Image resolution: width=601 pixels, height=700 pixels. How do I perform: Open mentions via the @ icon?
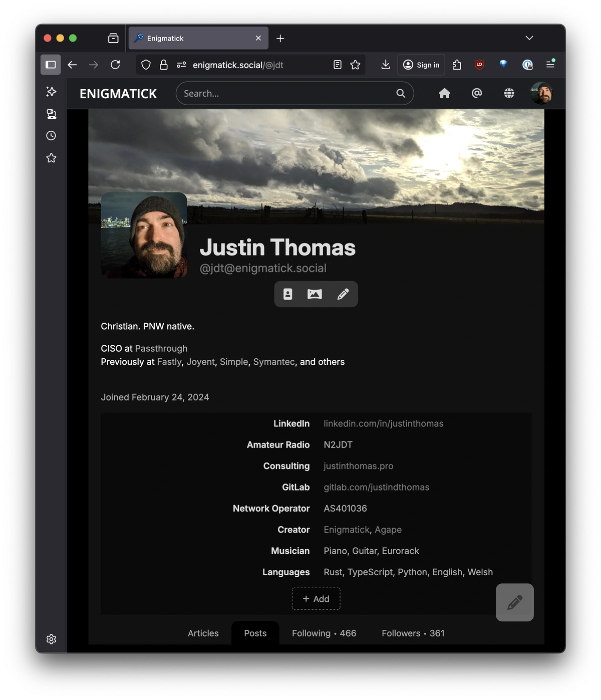click(x=477, y=93)
